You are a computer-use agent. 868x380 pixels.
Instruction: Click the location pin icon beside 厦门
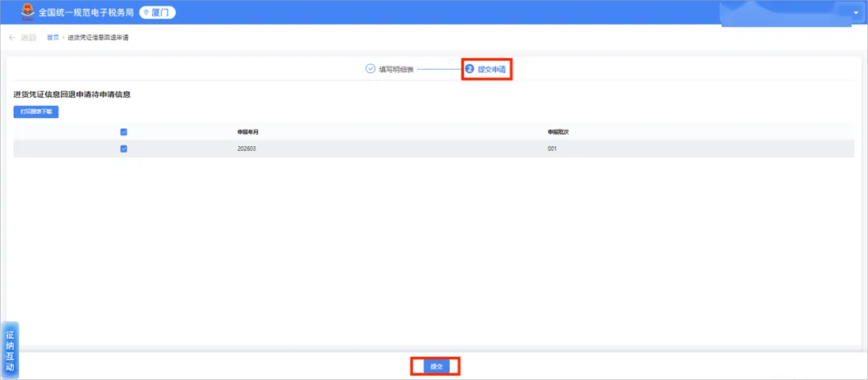pos(147,12)
